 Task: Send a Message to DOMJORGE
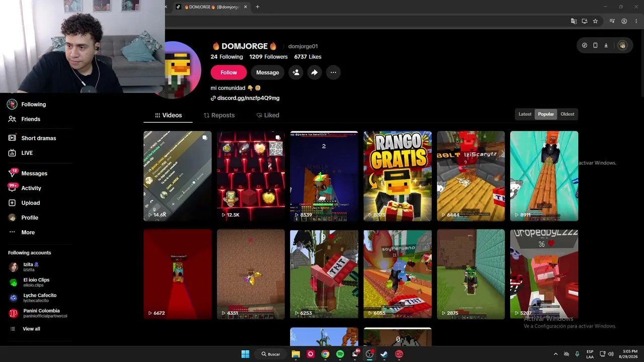[268, 72]
